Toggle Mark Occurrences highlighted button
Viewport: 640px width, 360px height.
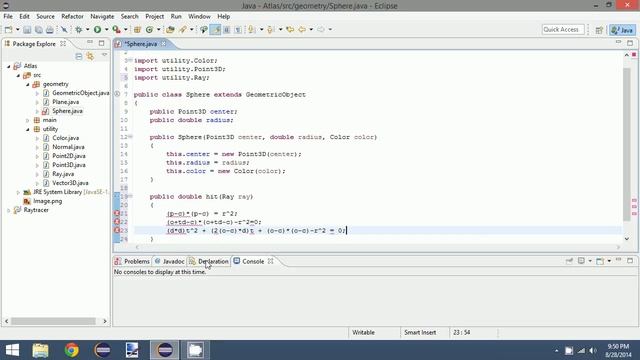point(215,29)
